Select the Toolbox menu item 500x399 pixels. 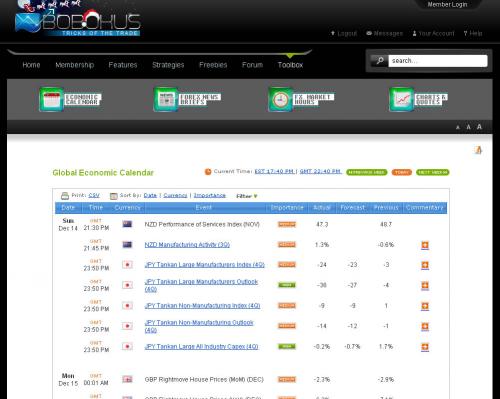tap(290, 65)
